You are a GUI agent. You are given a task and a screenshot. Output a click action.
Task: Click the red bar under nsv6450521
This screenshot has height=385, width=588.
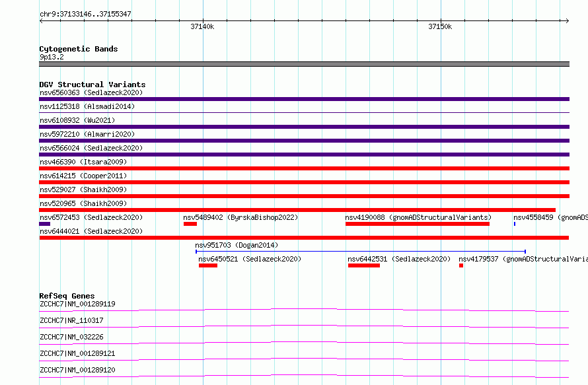[x=208, y=265]
